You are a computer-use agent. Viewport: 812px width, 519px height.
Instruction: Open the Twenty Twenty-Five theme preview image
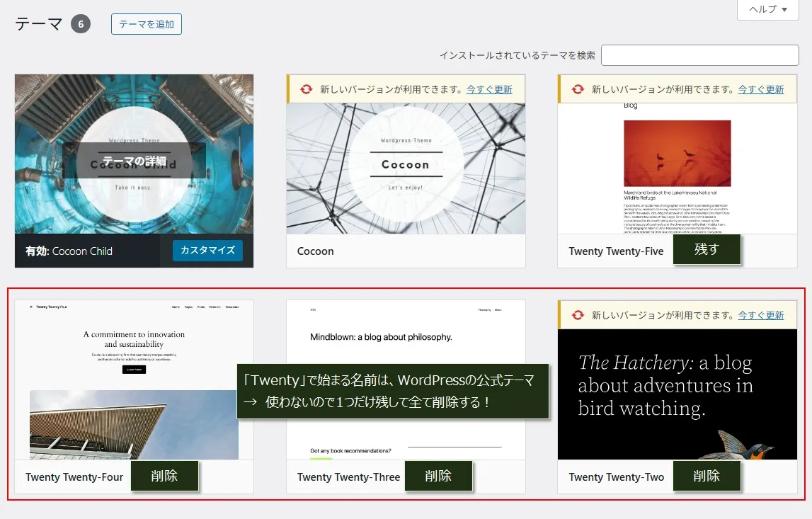677,169
